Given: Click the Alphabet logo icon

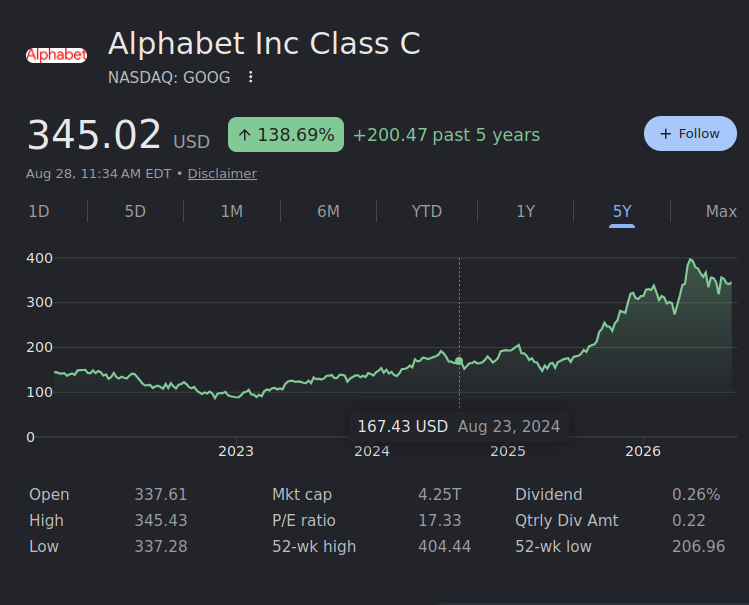Looking at the screenshot, I should (56, 55).
